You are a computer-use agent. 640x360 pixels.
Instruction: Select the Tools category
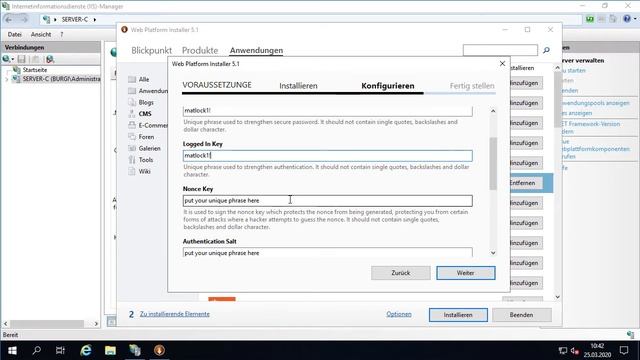146,160
